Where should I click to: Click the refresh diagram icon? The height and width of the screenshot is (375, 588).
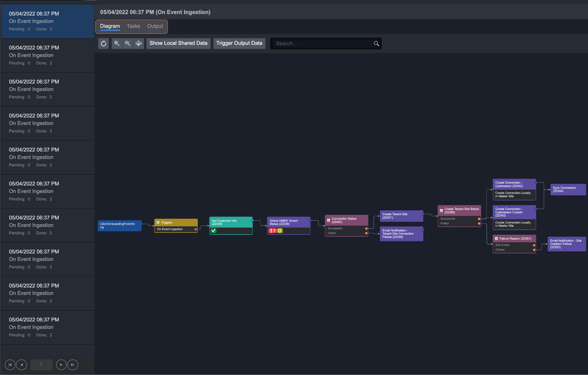click(103, 43)
